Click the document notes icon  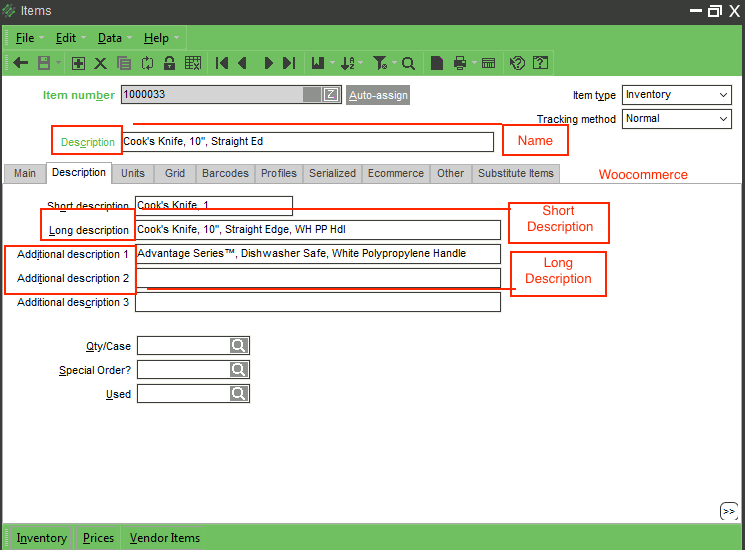(437, 63)
